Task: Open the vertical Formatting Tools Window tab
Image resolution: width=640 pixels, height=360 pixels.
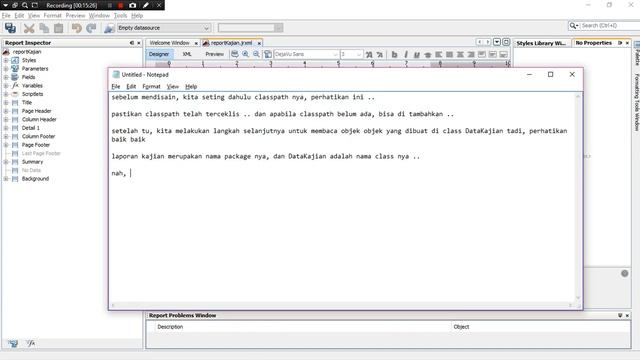Action: (x=636, y=102)
